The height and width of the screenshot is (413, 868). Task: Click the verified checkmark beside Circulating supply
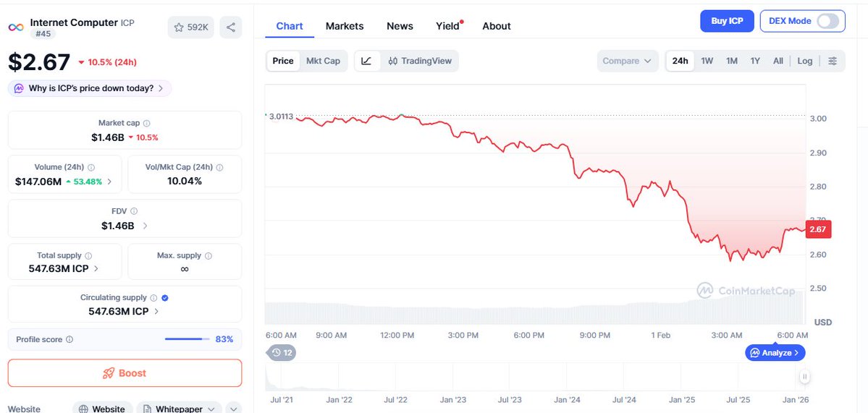point(165,298)
